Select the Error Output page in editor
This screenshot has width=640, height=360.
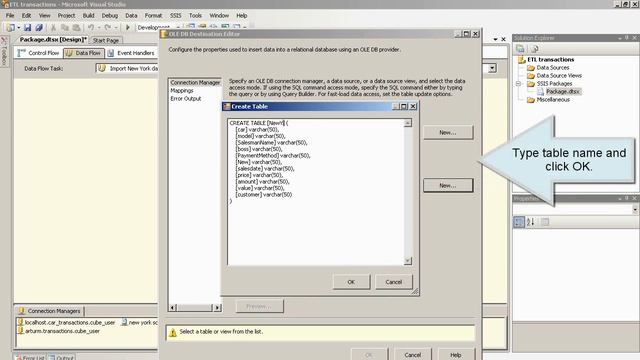[x=186, y=99]
